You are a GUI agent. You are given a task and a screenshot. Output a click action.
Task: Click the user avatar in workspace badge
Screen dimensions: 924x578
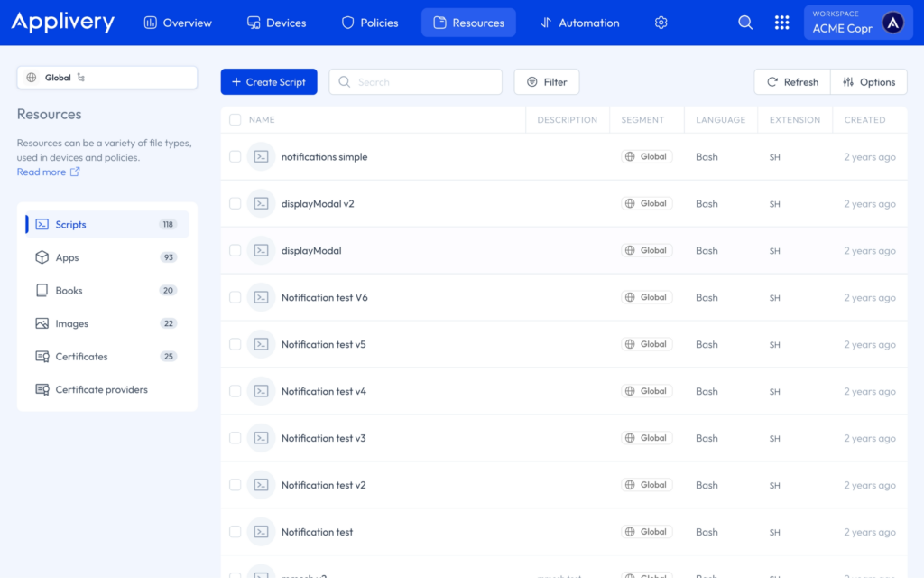pos(892,23)
